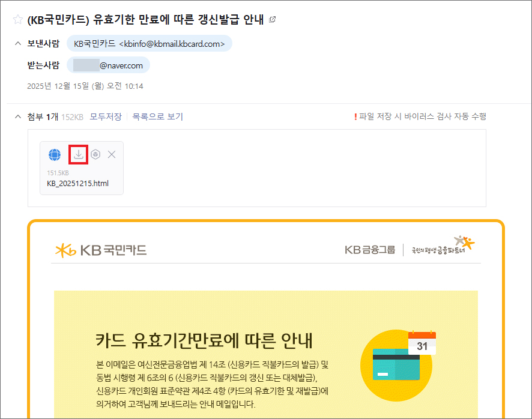Screen dimensions: 532x419
Task: Click the KB금융그룹 logo
Action: coord(370,250)
